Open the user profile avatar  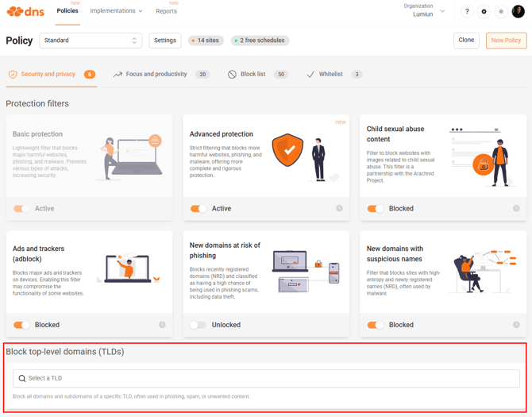[519, 12]
